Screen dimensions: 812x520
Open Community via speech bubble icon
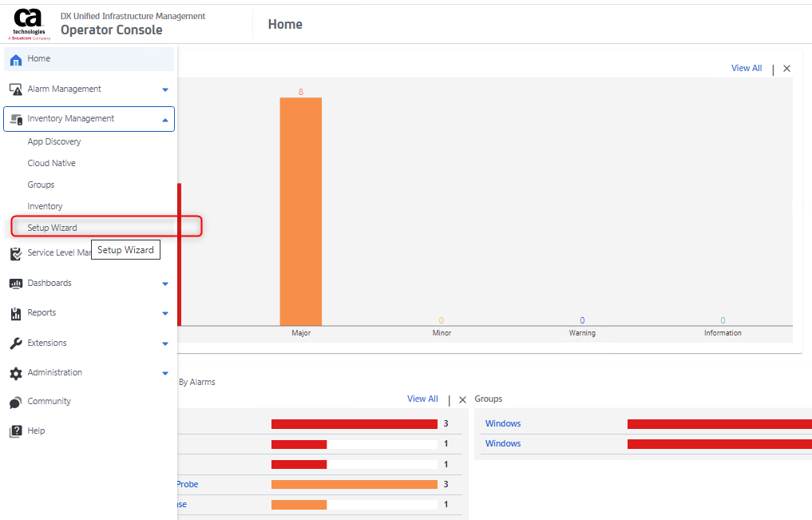pos(15,402)
